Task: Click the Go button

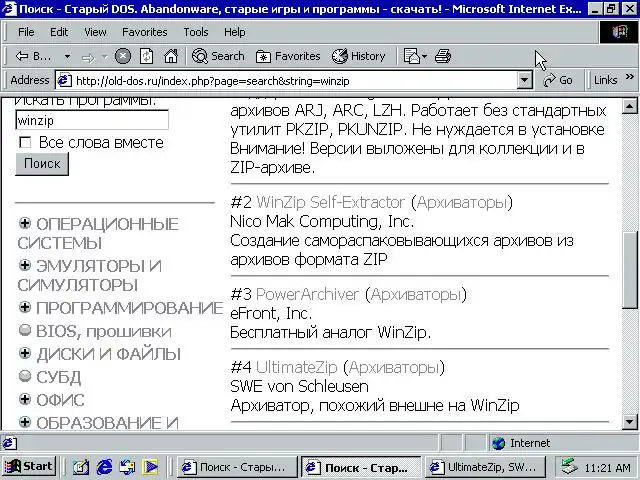Action: coord(558,80)
